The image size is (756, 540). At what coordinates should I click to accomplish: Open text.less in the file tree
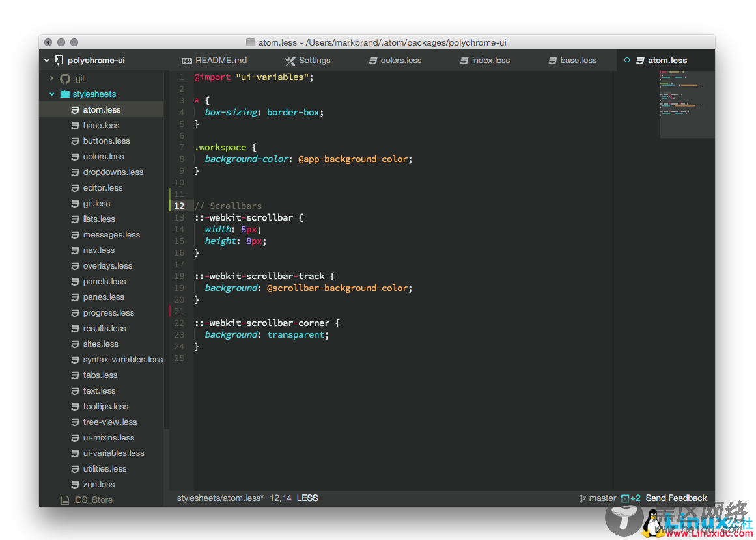pos(99,390)
